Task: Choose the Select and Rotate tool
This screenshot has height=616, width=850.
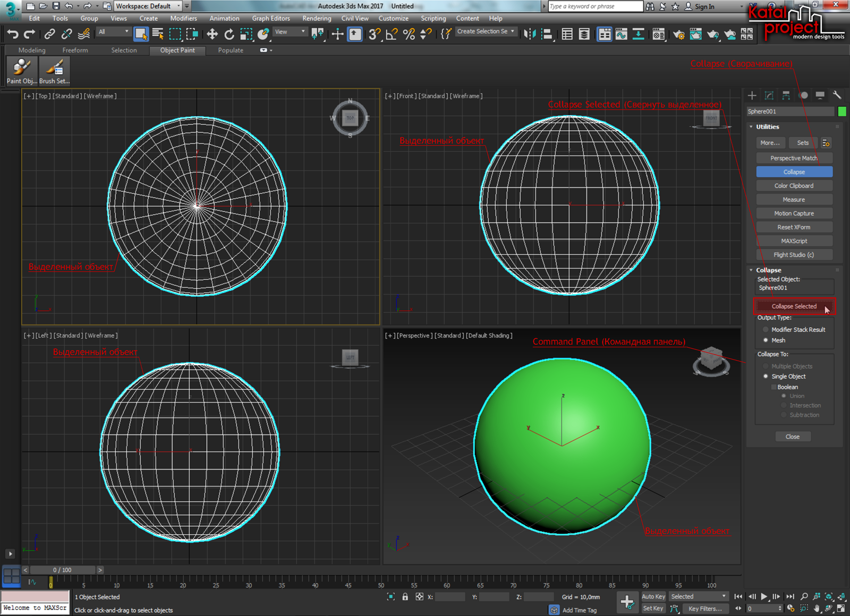Action: (x=229, y=34)
